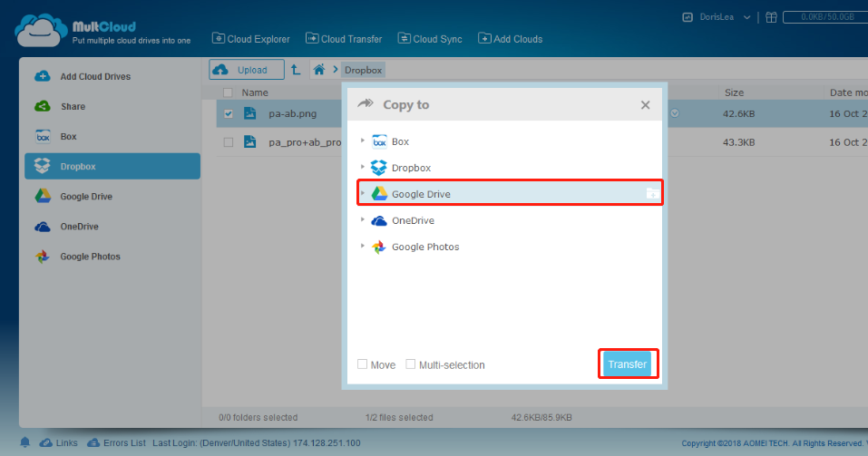
Task: Expand the Google Drive node in dialog
Action: pos(363,193)
